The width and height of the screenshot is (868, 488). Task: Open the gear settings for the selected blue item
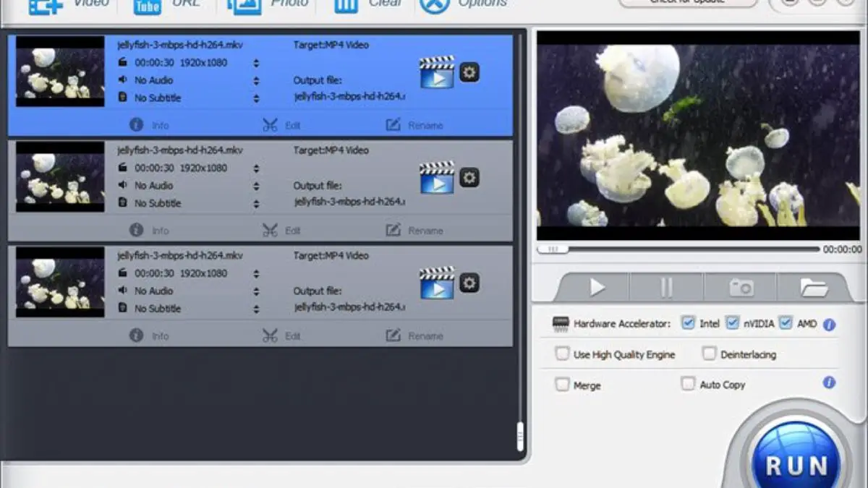pos(469,72)
